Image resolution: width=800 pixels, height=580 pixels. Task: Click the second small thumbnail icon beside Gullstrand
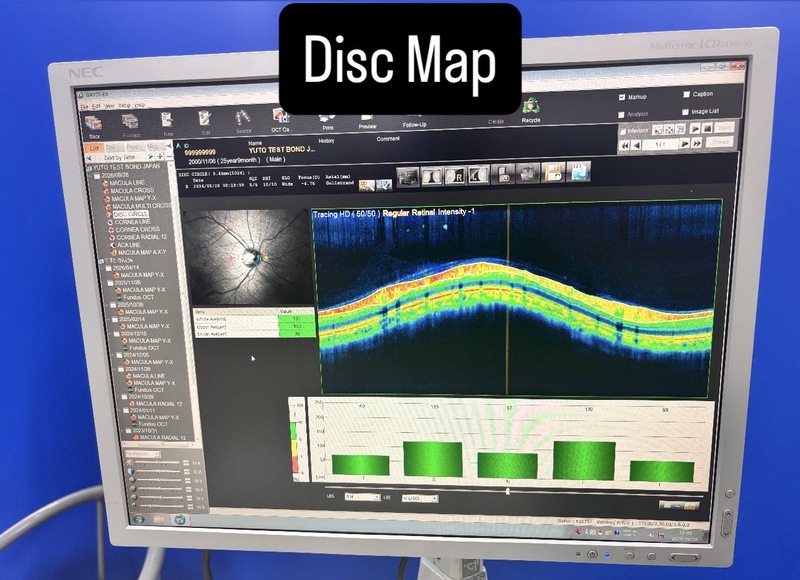tap(384, 185)
